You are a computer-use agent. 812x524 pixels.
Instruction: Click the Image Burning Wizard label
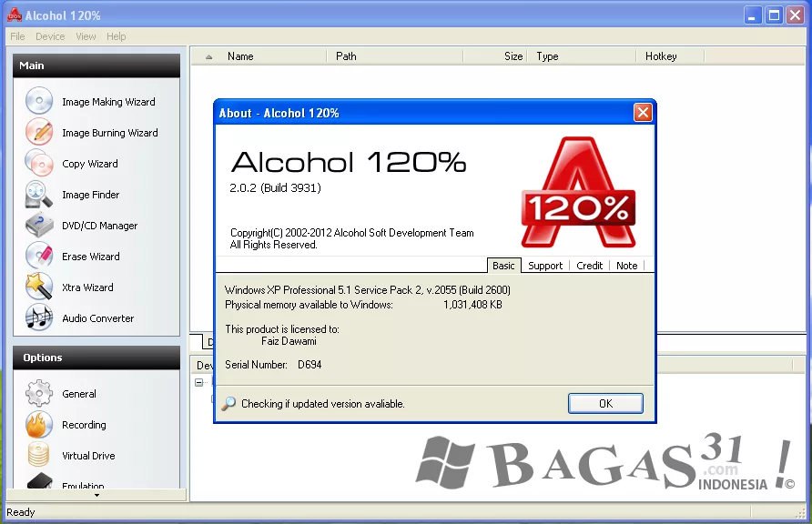110,133
